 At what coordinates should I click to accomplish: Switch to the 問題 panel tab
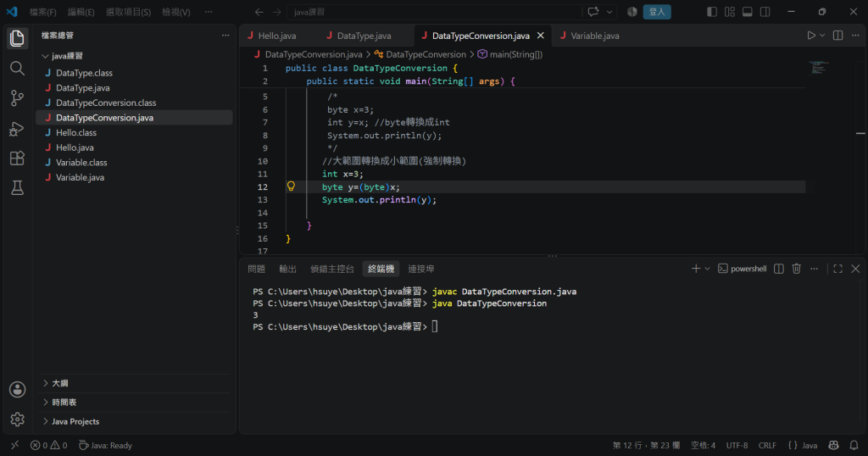(x=256, y=269)
